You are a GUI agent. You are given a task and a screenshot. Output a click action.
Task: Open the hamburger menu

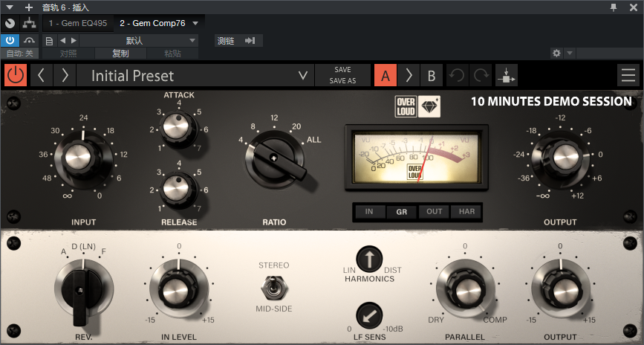click(x=628, y=75)
